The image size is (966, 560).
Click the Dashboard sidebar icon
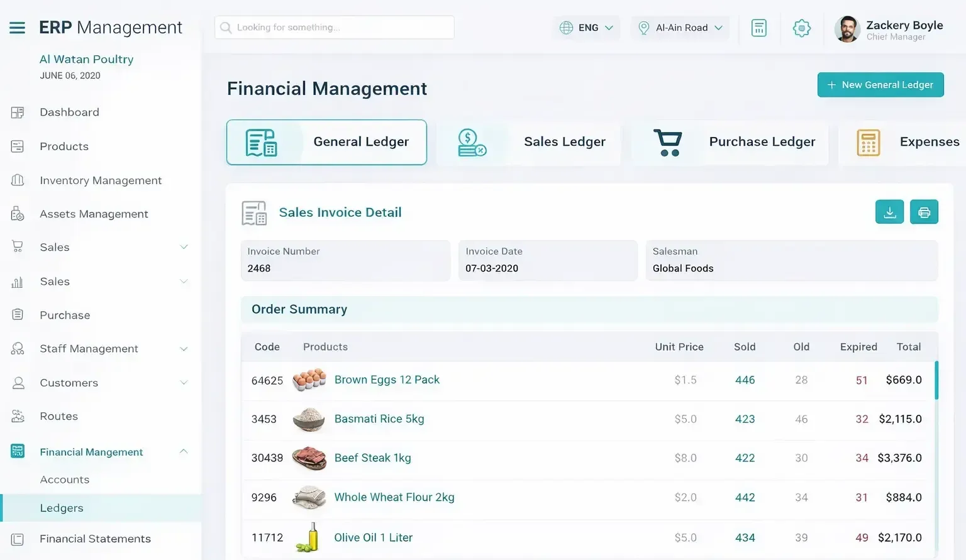(x=18, y=113)
